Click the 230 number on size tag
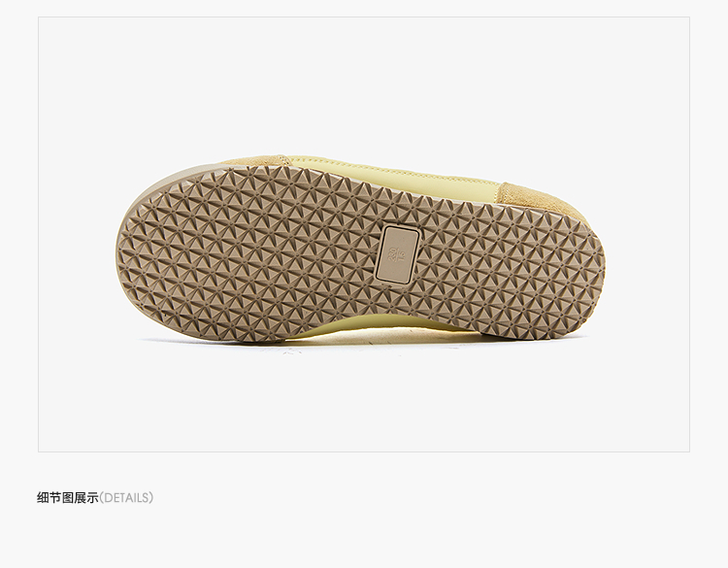The width and height of the screenshot is (728, 568). point(392,254)
